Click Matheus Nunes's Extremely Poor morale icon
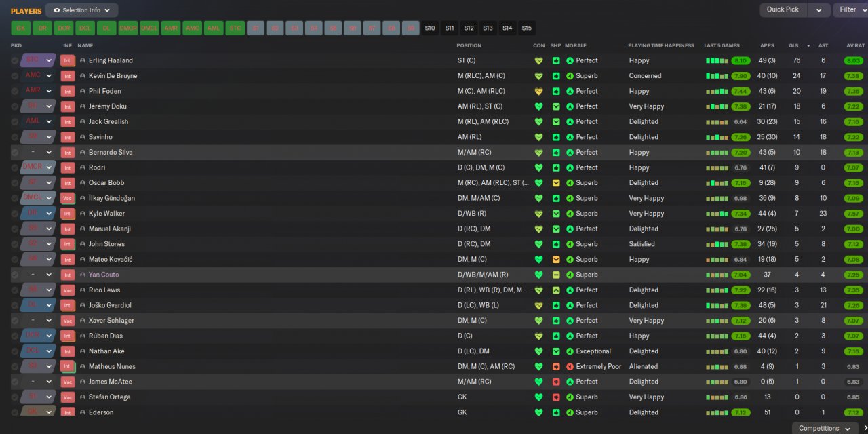The height and width of the screenshot is (434, 868). click(x=570, y=366)
